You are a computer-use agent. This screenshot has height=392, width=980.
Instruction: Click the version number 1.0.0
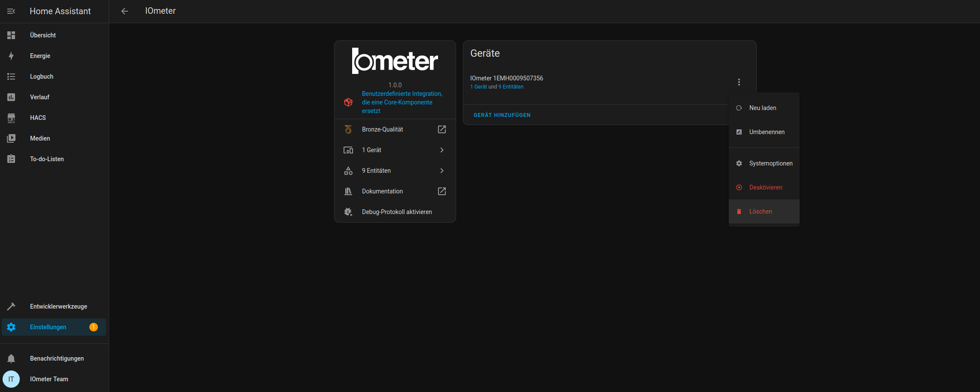(x=395, y=85)
